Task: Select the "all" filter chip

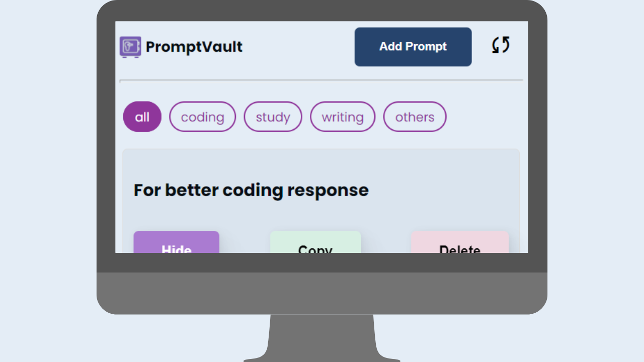Action: (x=142, y=117)
